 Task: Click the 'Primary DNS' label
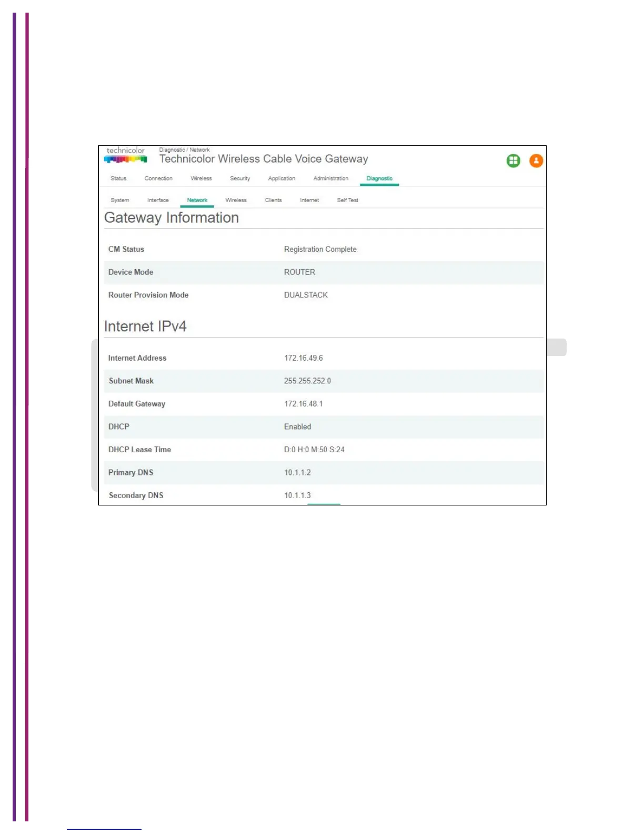(130, 473)
